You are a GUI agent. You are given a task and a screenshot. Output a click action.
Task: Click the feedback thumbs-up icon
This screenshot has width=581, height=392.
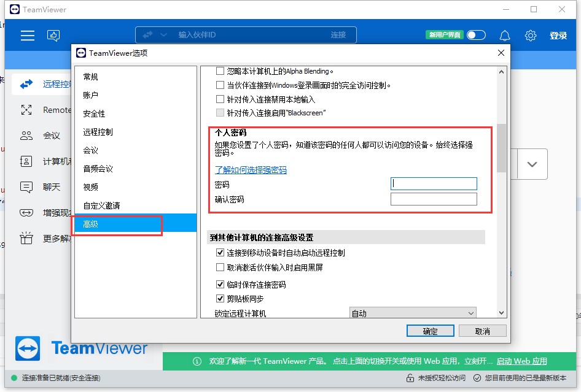tap(53, 35)
